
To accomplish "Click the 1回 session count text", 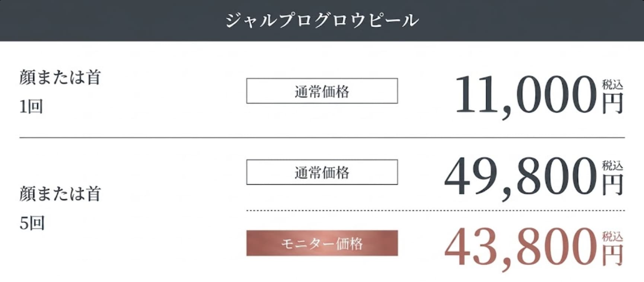I will click(x=31, y=106).
